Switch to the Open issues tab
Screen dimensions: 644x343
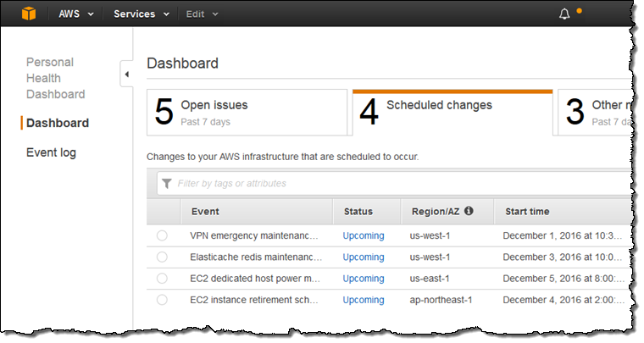[x=247, y=112]
